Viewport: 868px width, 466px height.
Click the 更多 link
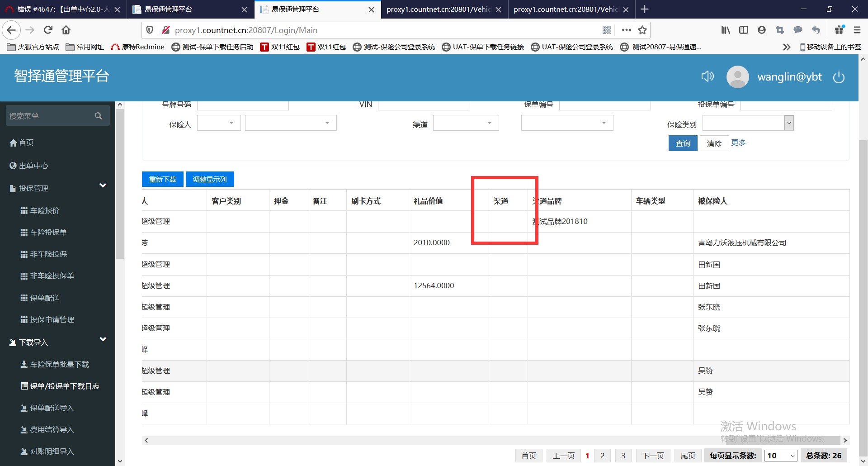(738, 143)
